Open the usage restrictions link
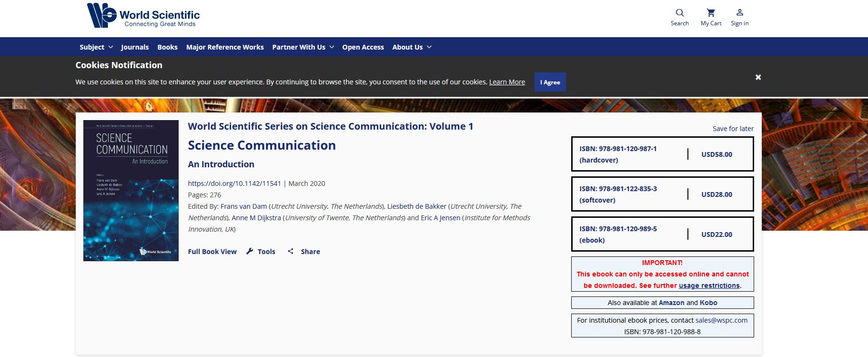The image size is (868, 357). point(709,286)
